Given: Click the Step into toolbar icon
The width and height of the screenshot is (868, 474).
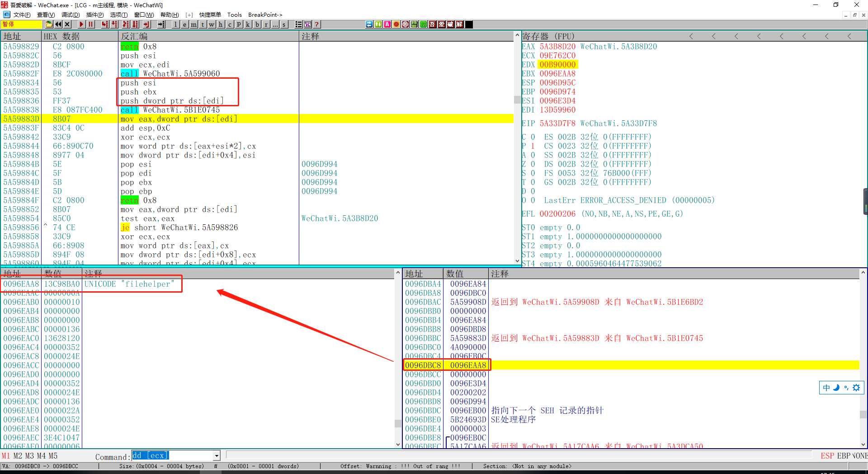Looking at the screenshot, I should [x=105, y=24].
